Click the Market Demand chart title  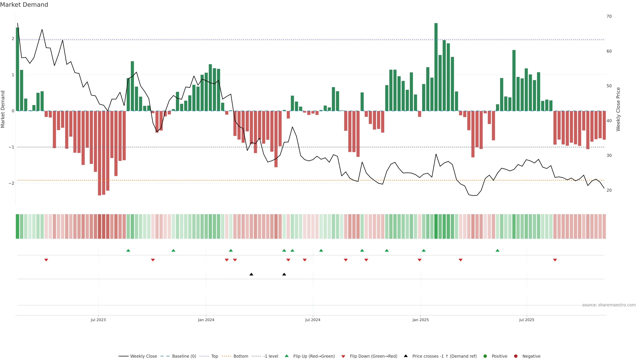24,5
